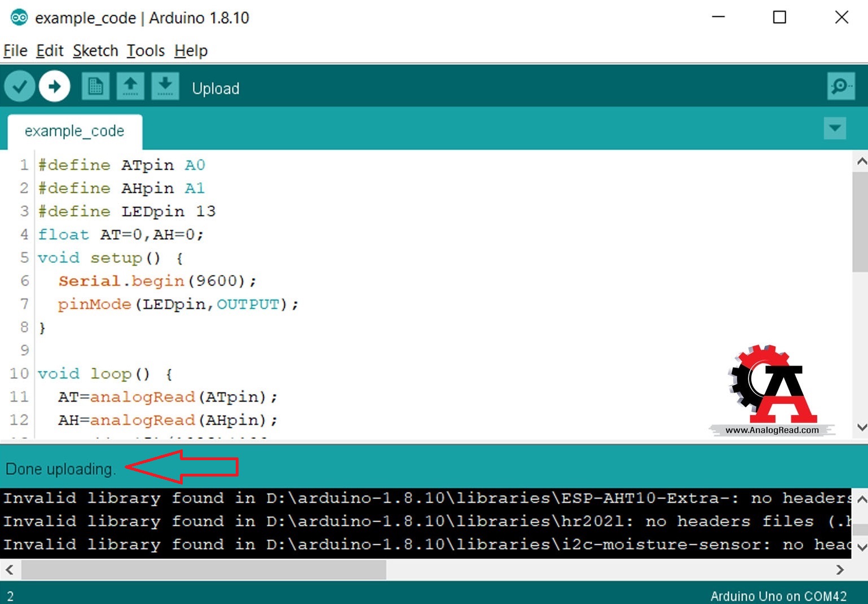868x604 pixels.
Task: Click the Upload arrow button
Action: (x=55, y=86)
